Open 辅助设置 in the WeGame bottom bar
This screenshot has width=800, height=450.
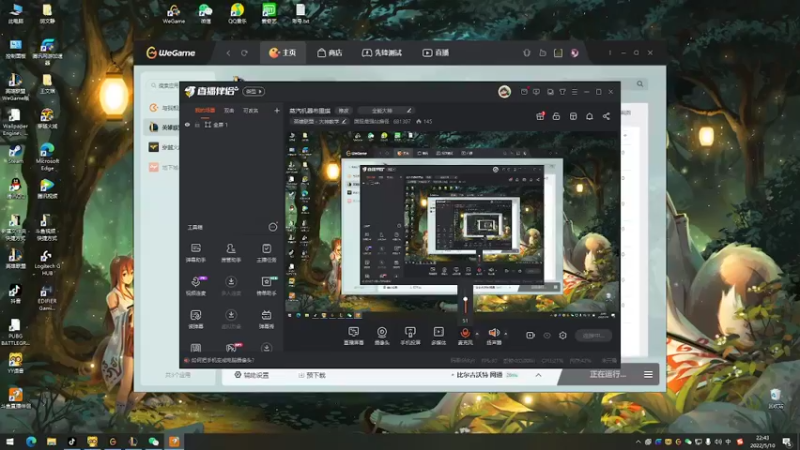[252, 375]
